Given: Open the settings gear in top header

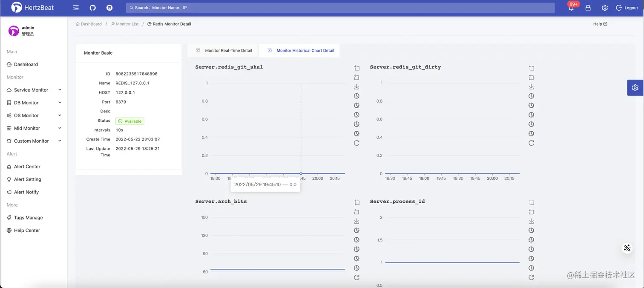Looking at the screenshot, I should click(605, 8).
